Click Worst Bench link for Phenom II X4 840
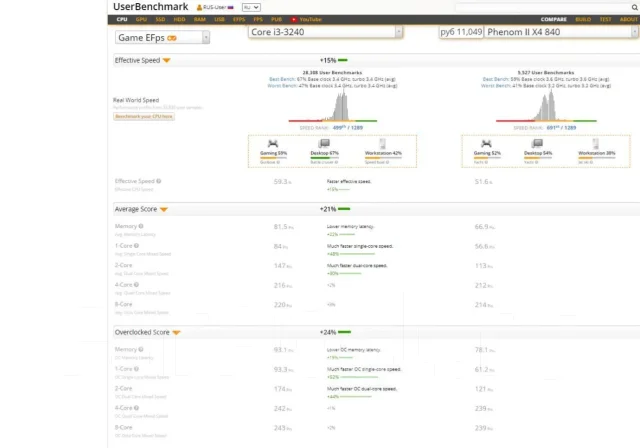This screenshot has width=640, height=448. click(x=495, y=86)
